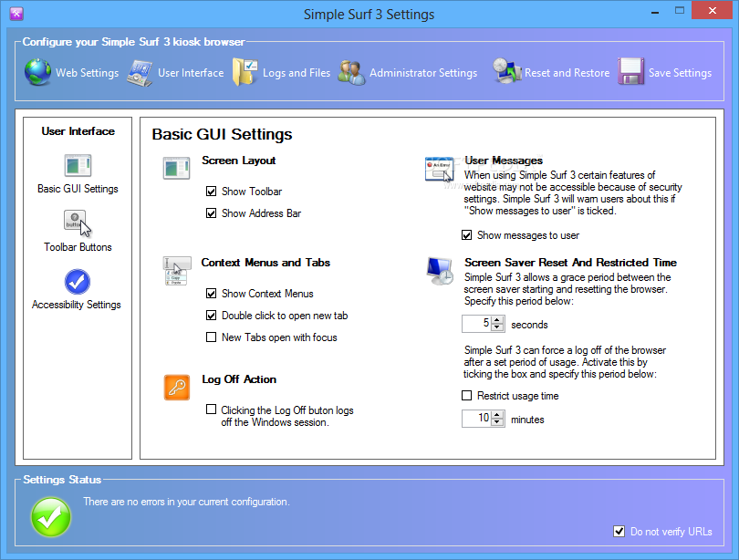
Task: Decrease usage minutes with down arrow
Action: tap(496, 422)
